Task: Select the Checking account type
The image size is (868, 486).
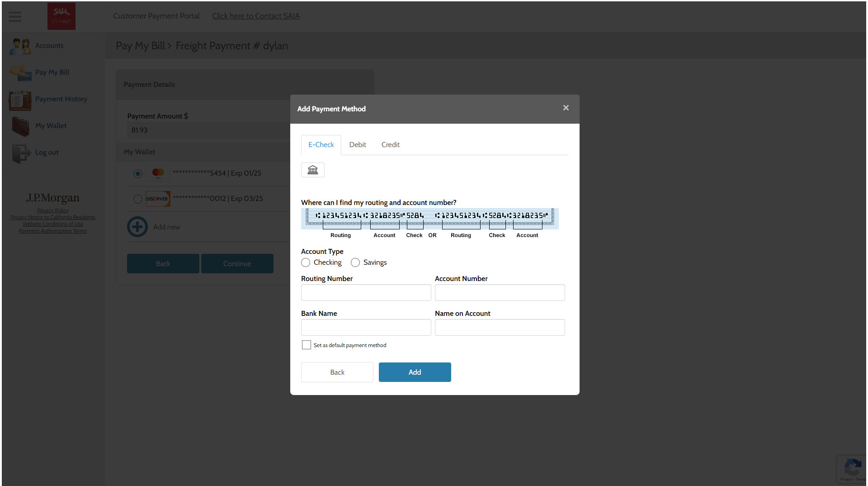Action: pyautogui.click(x=306, y=263)
